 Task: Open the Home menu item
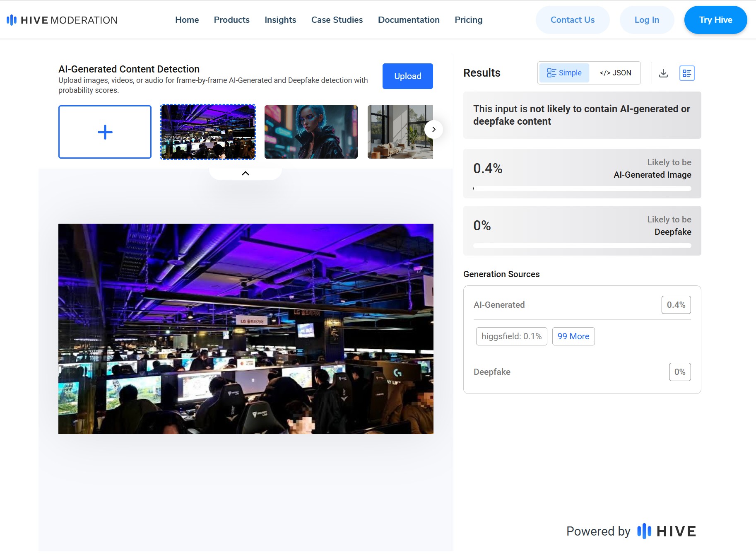(187, 20)
